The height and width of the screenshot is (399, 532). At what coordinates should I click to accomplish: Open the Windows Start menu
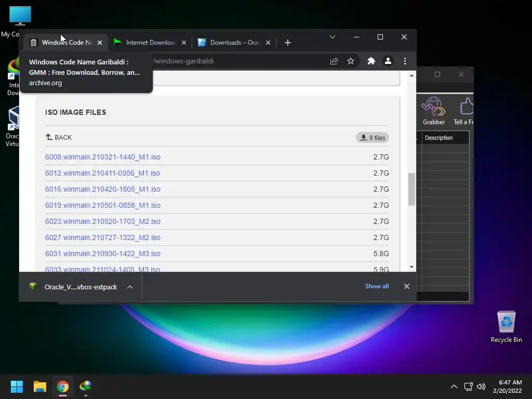pyautogui.click(x=17, y=387)
